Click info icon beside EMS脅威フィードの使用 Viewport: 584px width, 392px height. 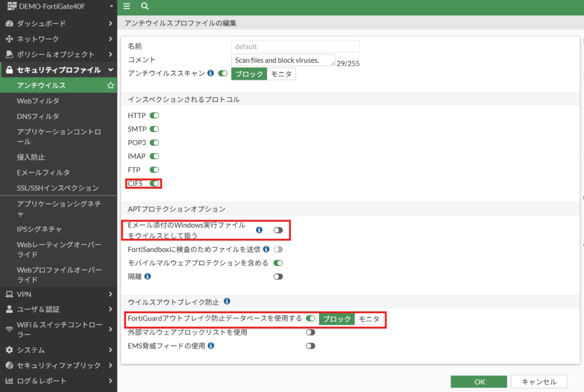click(x=211, y=345)
